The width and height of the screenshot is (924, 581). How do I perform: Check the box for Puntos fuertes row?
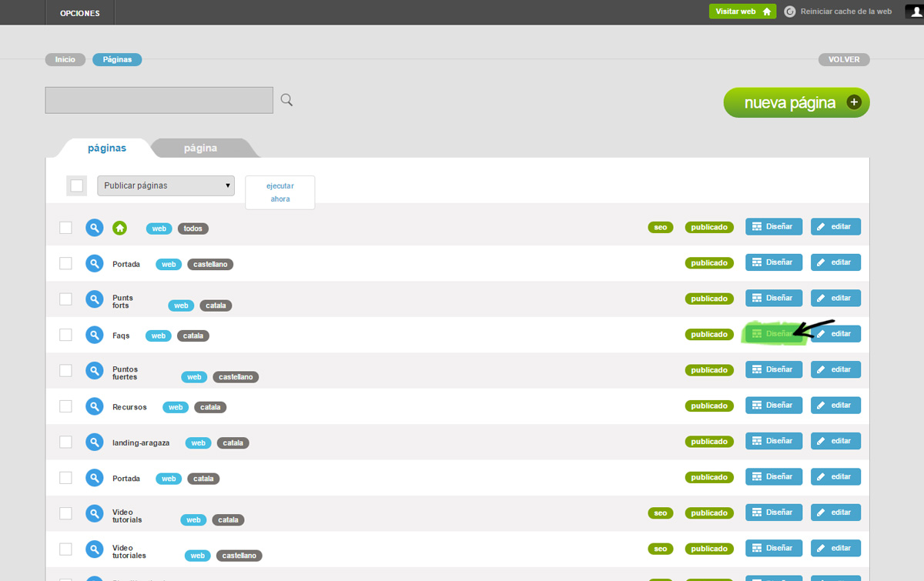point(65,370)
